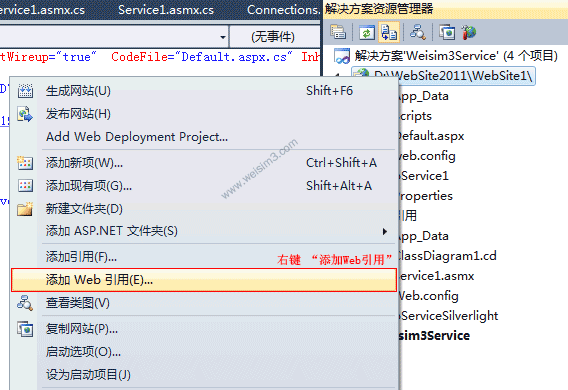This screenshot has width=568, height=390.
Task: Click the Copy Web Site toolbar icon
Action: (x=447, y=32)
